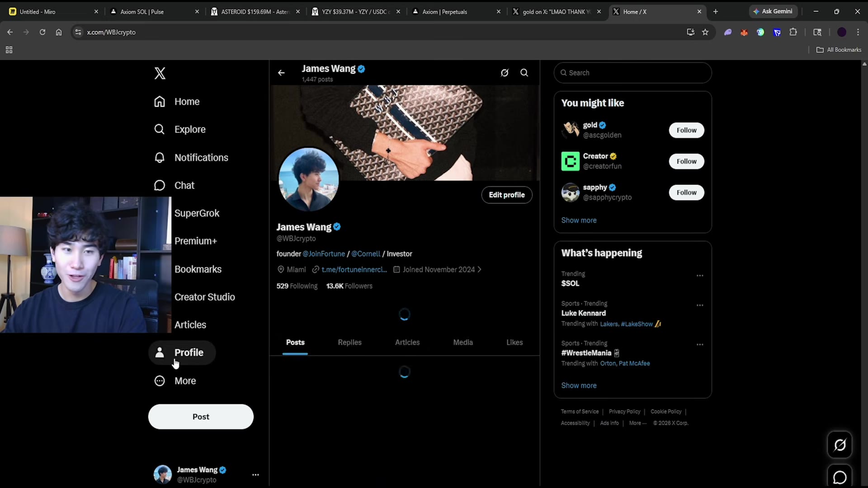Follow the gold @ascgolden account
Screen dimensions: 868x488
tap(686, 130)
